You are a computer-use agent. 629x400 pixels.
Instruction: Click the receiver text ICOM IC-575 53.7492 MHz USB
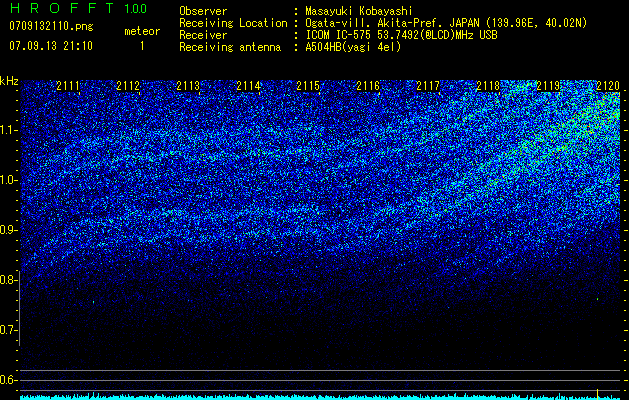(x=401, y=35)
